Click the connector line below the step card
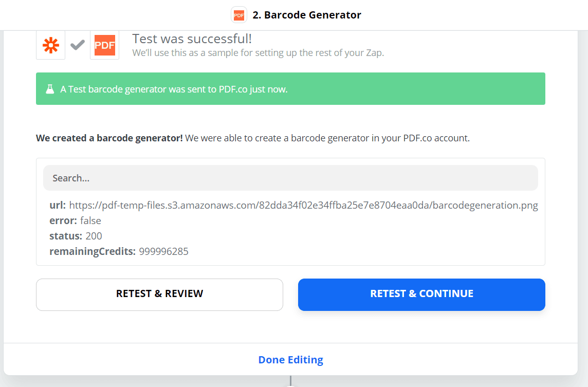This screenshot has height=387, width=588. click(x=290, y=381)
